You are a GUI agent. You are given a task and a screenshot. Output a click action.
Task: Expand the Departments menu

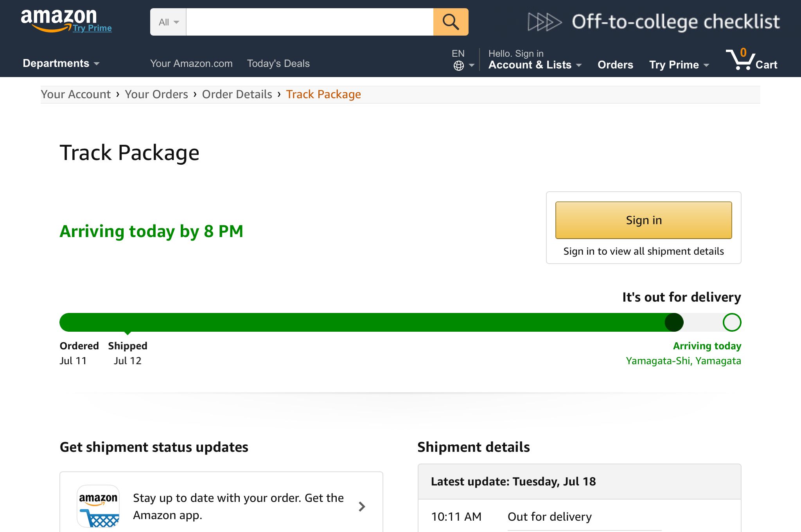pos(61,63)
